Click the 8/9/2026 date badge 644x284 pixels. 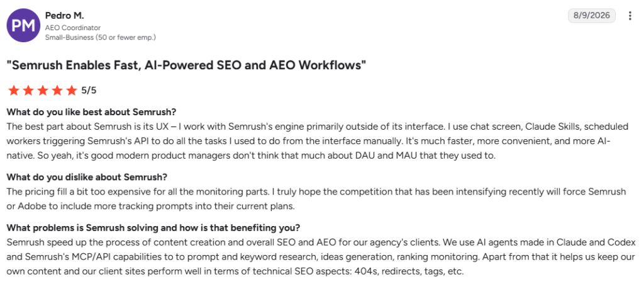(x=592, y=16)
